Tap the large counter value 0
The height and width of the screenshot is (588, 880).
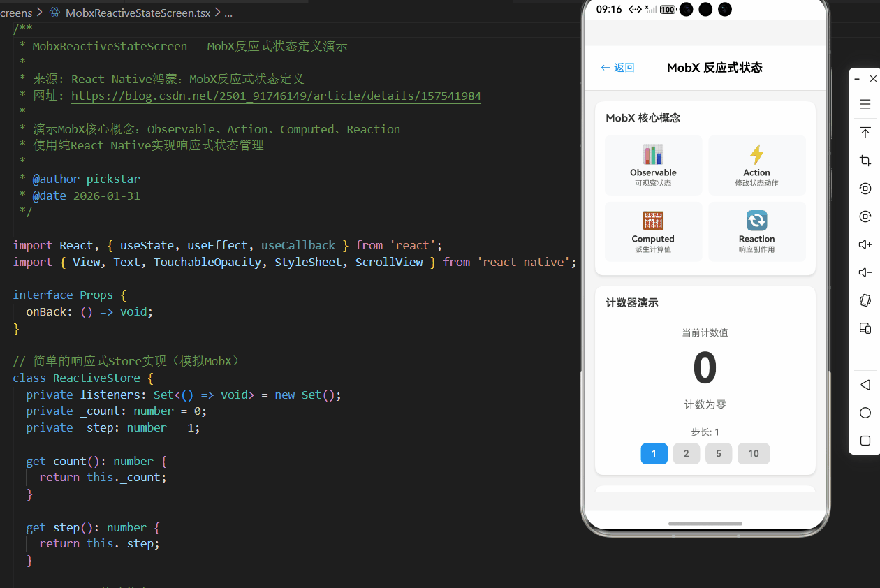[x=705, y=368]
